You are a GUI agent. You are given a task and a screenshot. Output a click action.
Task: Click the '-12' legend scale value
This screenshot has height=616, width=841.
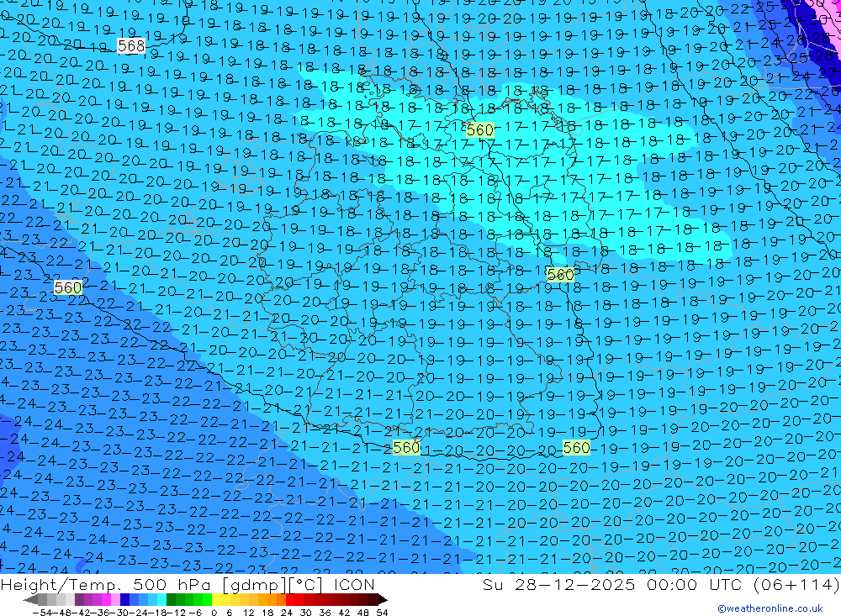(x=176, y=613)
